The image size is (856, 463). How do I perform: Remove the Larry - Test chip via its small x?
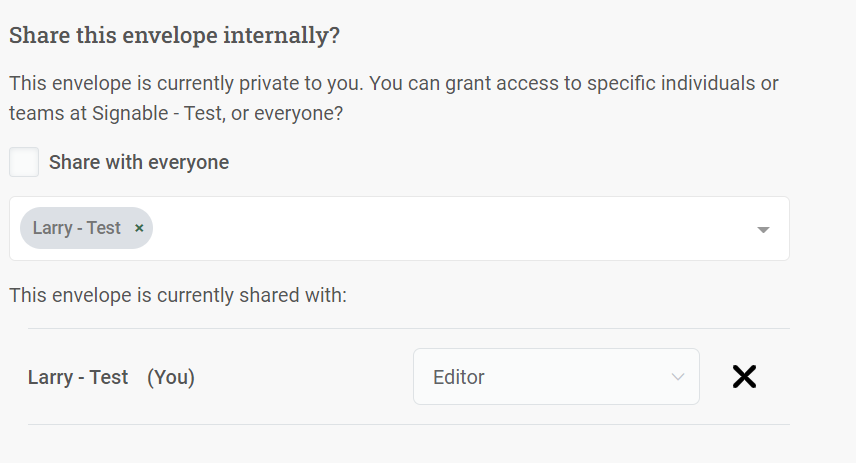[139, 228]
